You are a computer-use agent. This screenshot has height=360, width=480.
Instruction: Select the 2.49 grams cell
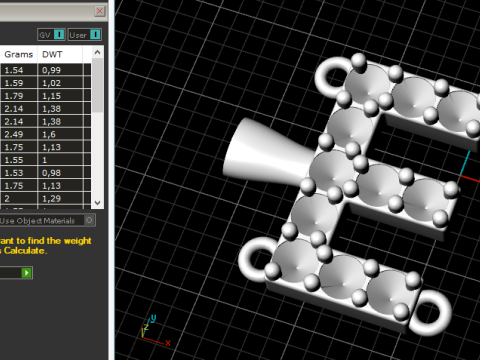point(18,134)
